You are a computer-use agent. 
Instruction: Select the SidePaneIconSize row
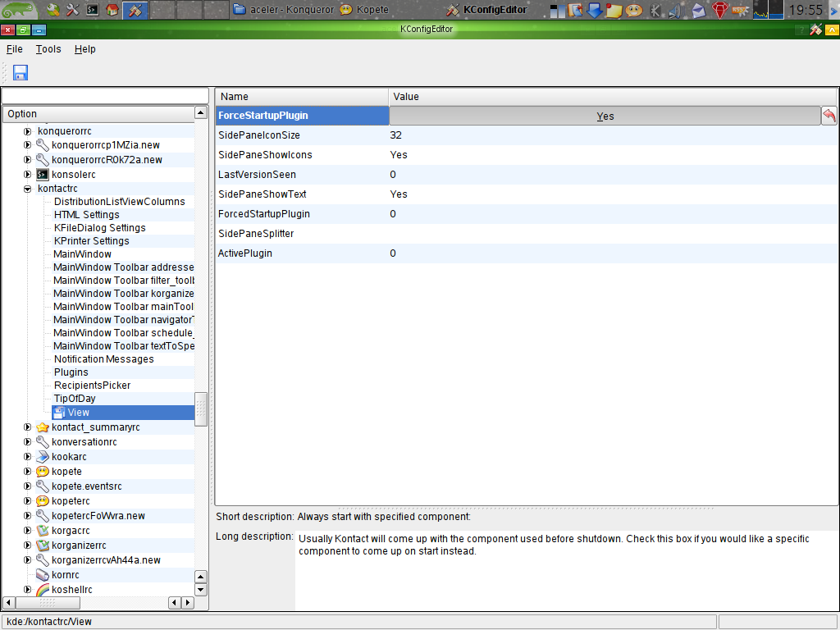[x=527, y=135]
